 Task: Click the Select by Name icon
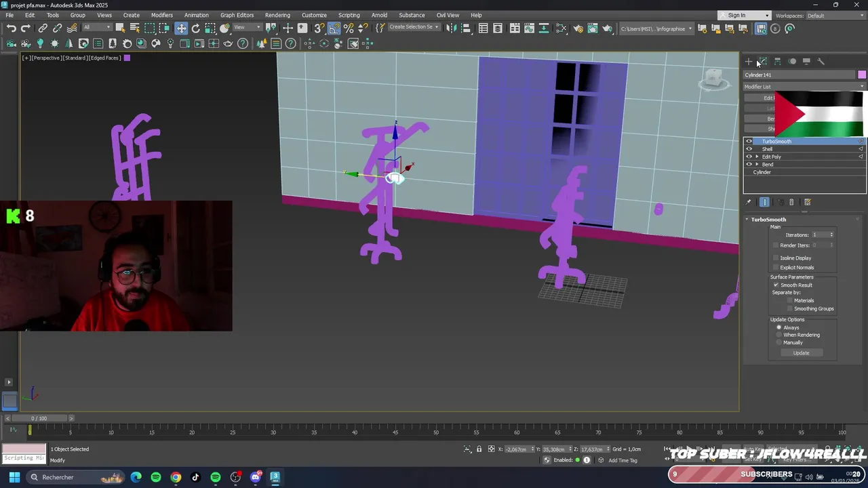tap(134, 28)
